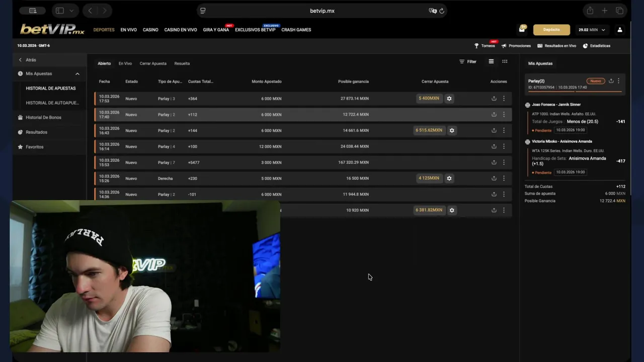This screenshot has height=362, width=644.
Task: Open Resultados en Vivo link
Action: tap(557, 46)
